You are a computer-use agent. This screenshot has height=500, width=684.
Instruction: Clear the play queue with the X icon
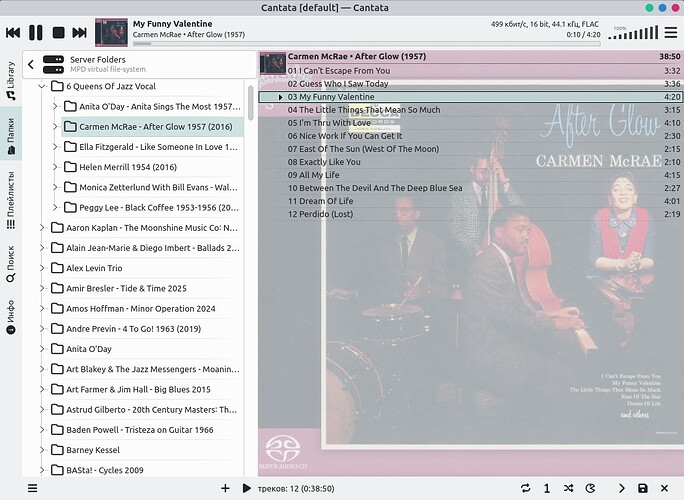[x=664, y=488]
